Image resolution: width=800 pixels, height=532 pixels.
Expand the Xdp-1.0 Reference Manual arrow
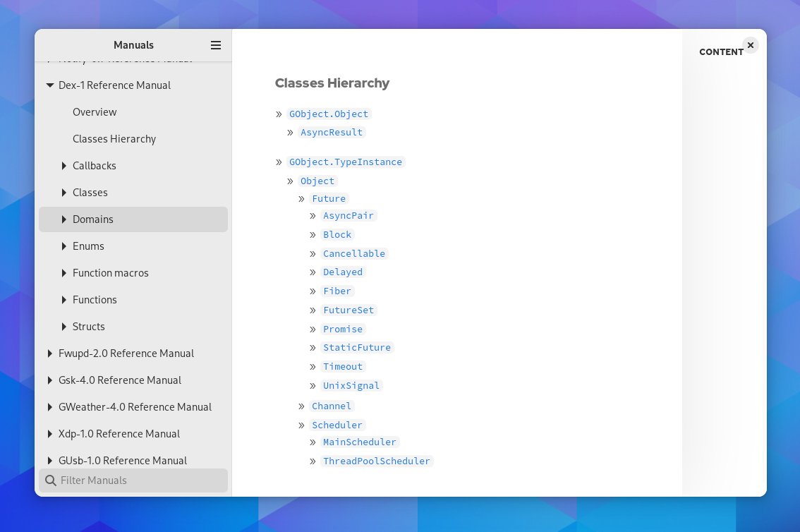pyautogui.click(x=49, y=433)
